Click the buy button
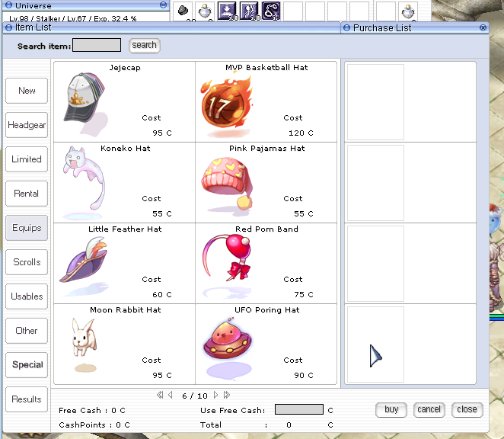The width and height of the screenshot is (504, 439). point(391,410)
